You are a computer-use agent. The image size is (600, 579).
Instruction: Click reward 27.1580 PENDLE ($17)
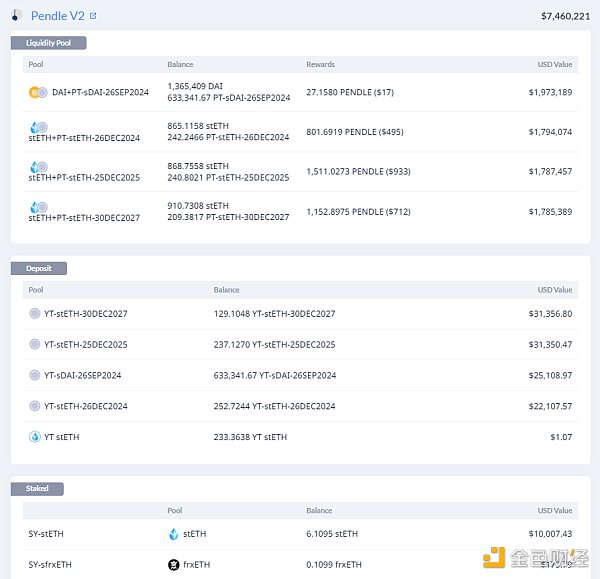[350, 92]
